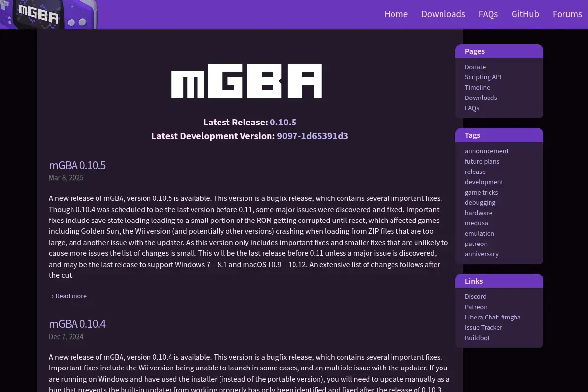588x392 pixels.
Task: Open the Downloads nav item in header
Action: point(443,14)
